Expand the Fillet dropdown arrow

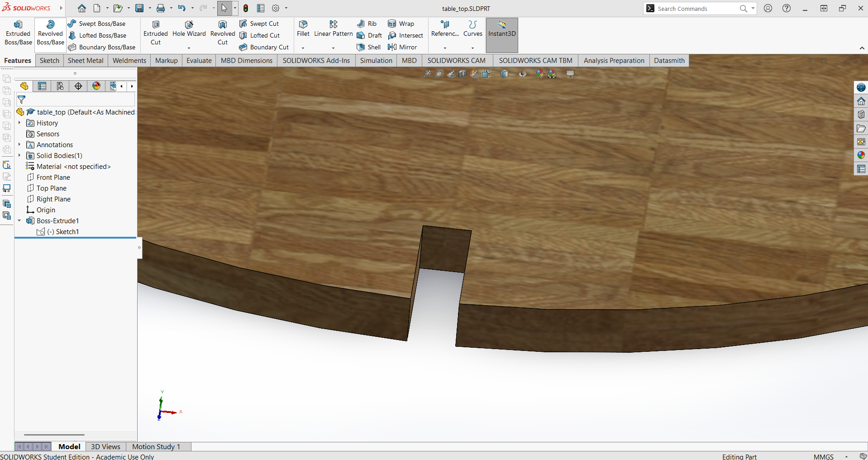point(303,48)
